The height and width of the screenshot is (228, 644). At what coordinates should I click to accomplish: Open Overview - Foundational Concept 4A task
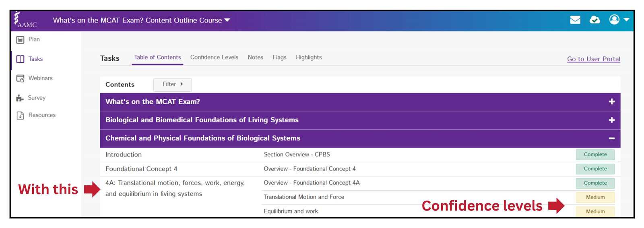click(312, 183)
